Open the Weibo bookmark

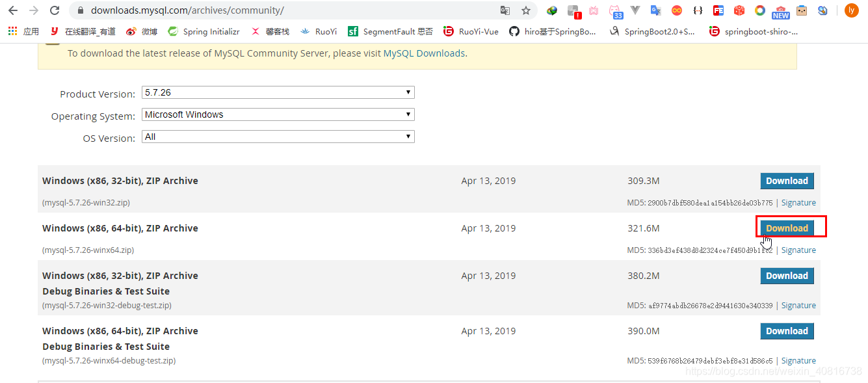[141, 31]
